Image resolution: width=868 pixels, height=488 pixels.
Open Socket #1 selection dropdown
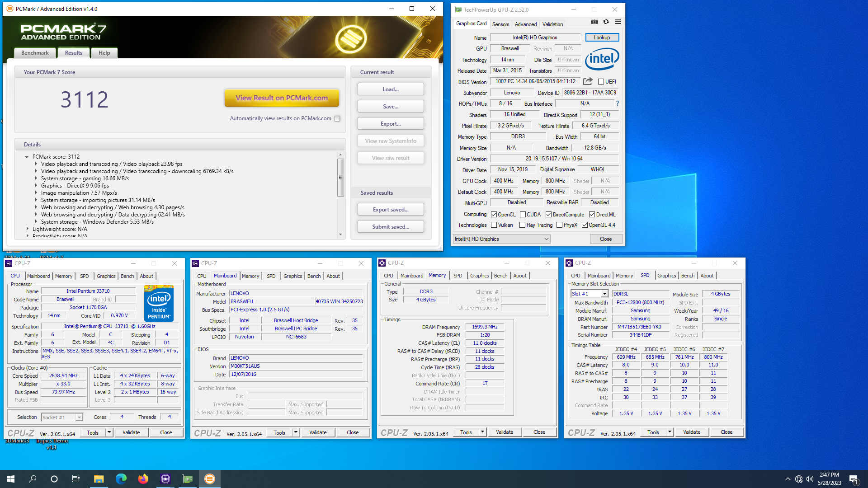click(x=62, y=418)
